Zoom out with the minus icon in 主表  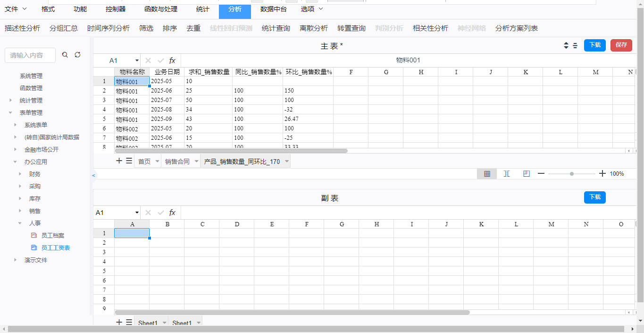pyautogui.click(x=541, y=174)
